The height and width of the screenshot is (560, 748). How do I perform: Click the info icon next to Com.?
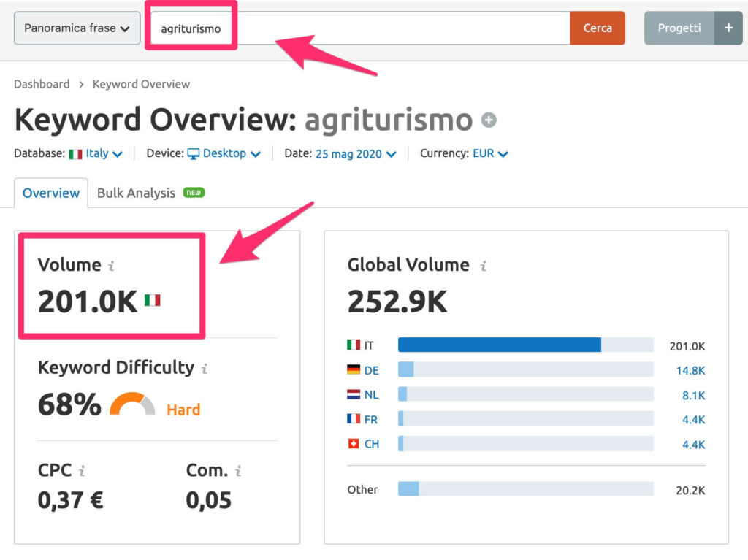point(238,471)
